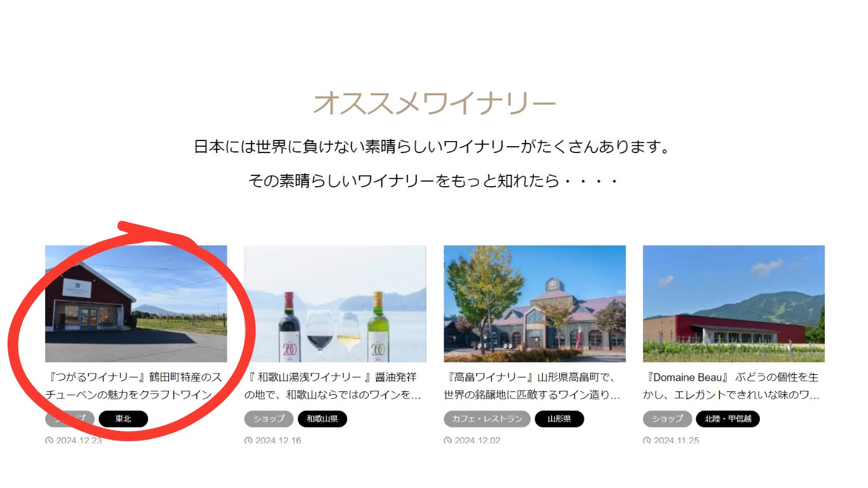Open the 和歌山湯浅ワイナリー wine bottles image
This screenshot has height=488, width=868.
pos(335,304)
